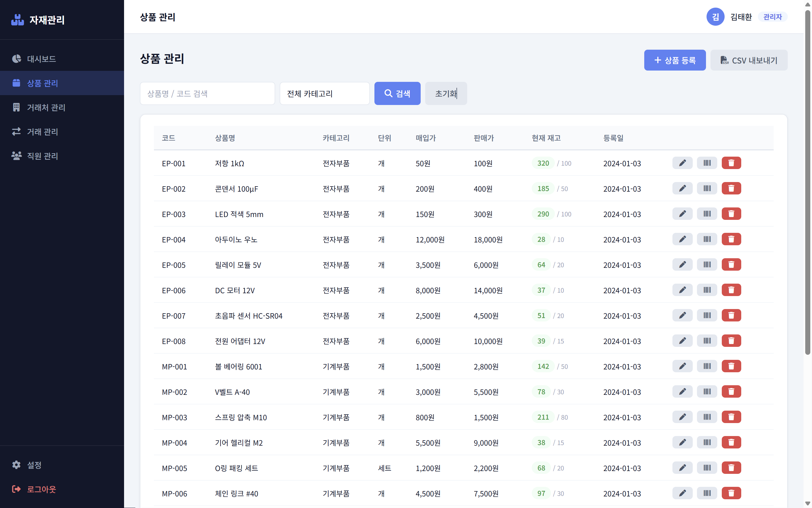Click stock badge 142 for MP-001
812x508 pixels.
point(543,366)
